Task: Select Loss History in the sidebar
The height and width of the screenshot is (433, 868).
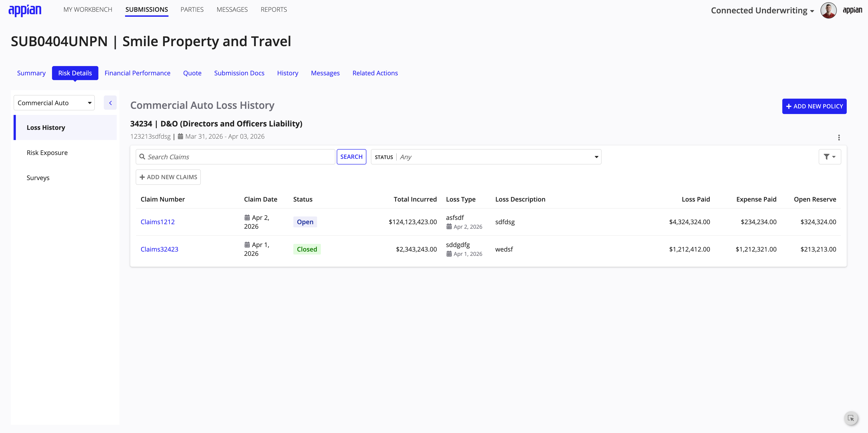Action: pyautogui.click(x=65, y=127)
